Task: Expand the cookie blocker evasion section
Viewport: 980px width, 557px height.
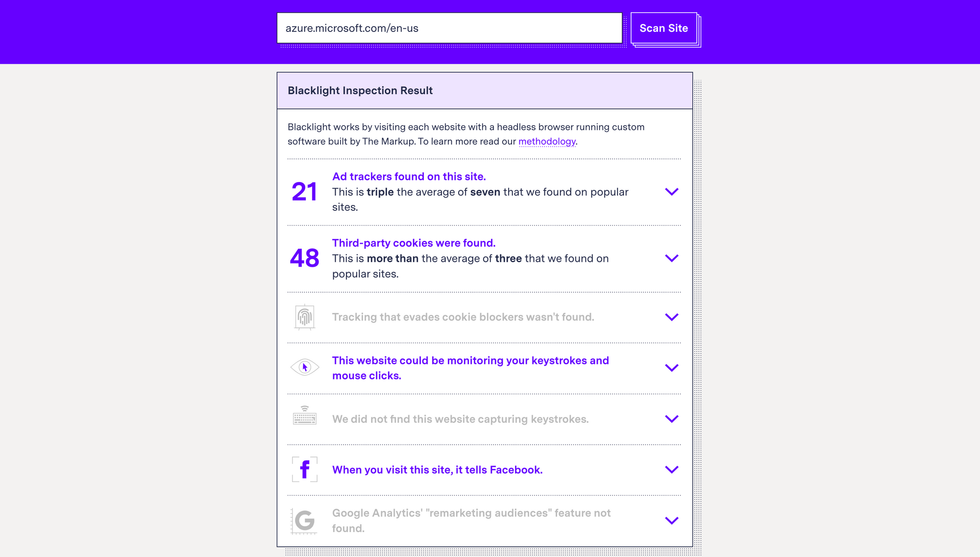Action: [672, 317]
